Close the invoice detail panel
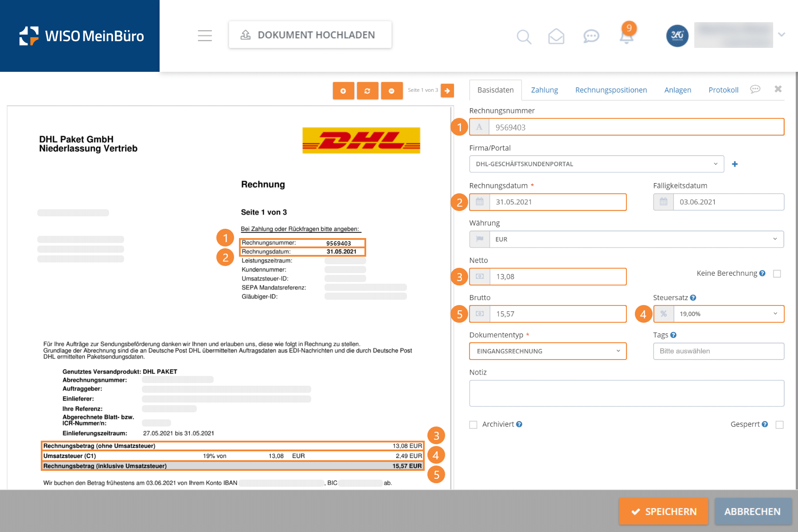 (778, 89)
